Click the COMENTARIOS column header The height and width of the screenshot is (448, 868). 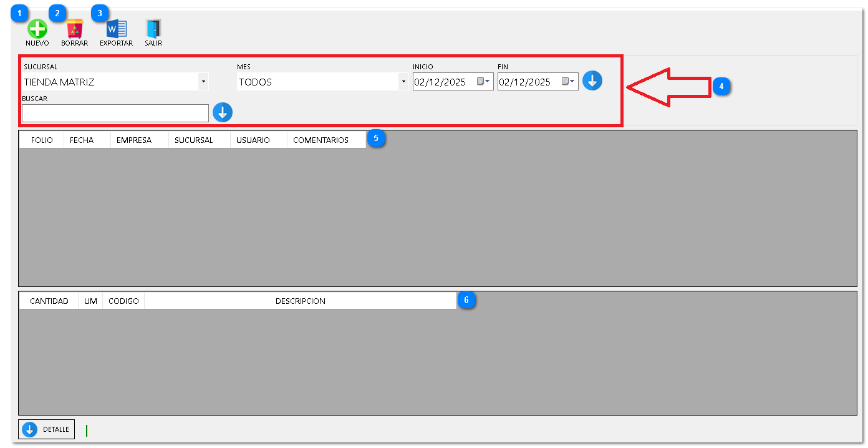321,140
